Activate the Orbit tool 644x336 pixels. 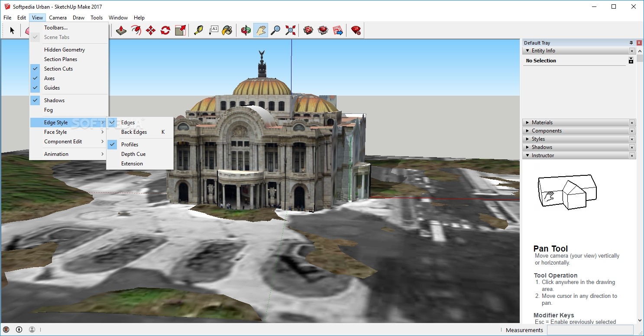tap(246, 30)
